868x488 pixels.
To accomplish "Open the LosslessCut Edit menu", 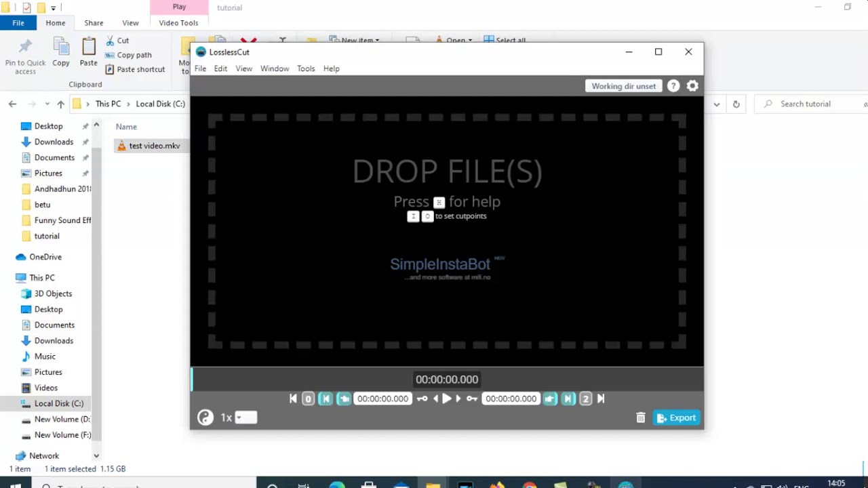I will pyautogui.click(x=220, y=68).
